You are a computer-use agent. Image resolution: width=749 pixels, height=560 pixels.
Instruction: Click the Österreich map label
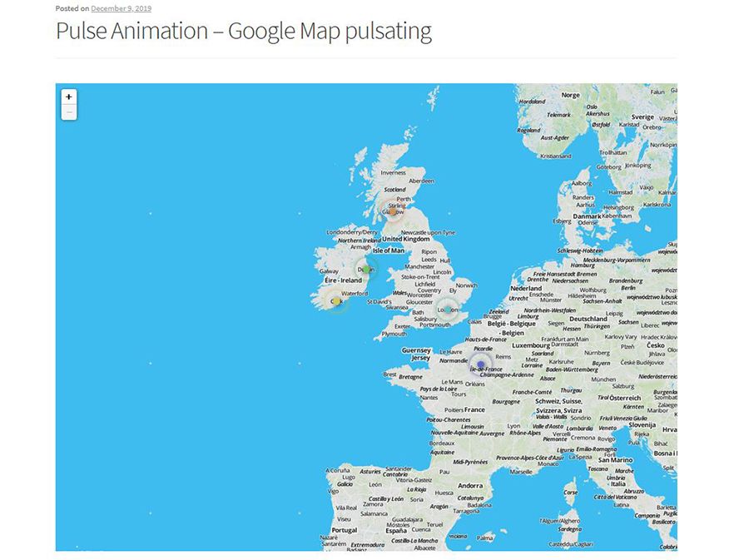point(625,399)
